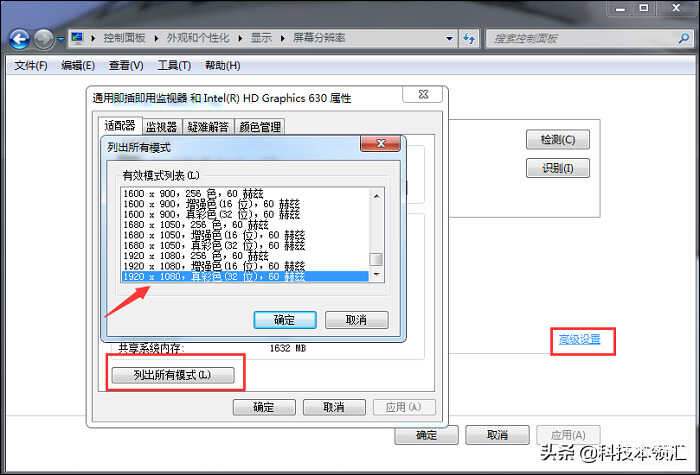Maximize the control panel window

tap(644, 8)
